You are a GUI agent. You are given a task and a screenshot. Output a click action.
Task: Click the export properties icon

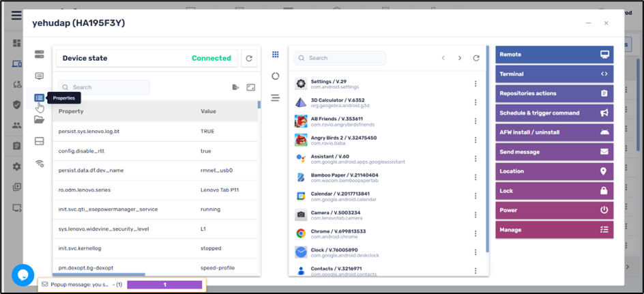click(x=235, y=87)
